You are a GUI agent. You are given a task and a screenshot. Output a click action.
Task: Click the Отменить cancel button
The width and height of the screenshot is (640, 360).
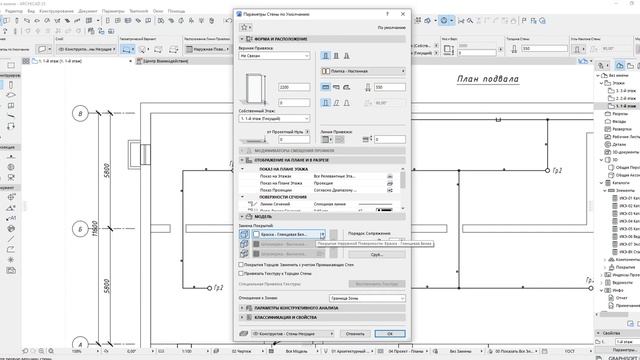pos(355,333)
